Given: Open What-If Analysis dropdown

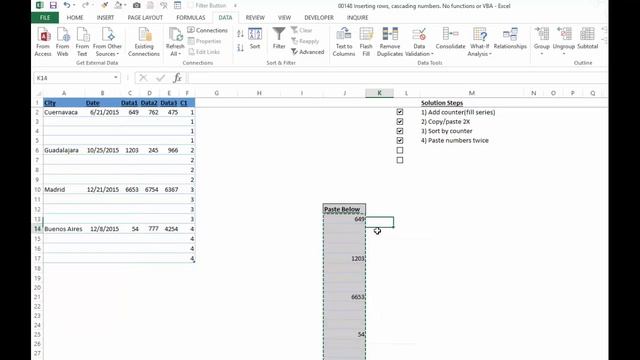Looking at the screenshot, I should pyautogui.click(x=479, y=51).
